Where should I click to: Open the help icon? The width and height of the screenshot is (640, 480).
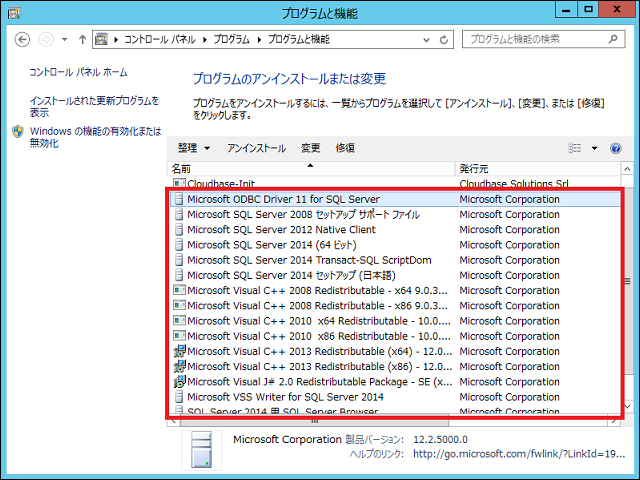[616, 148]
